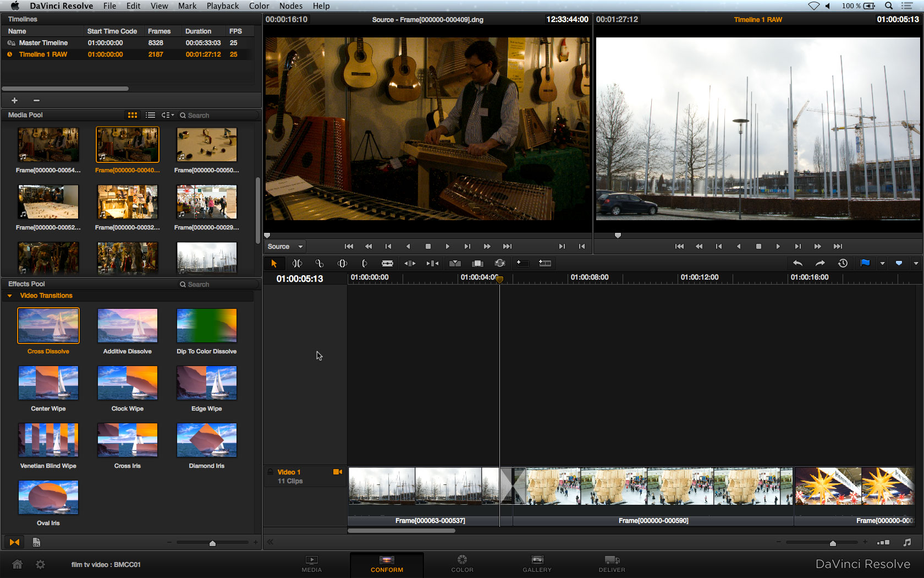This screenshot has height=578, width=924.
Task: Click the redo arrow icon
Action: (x=820, y=263)
